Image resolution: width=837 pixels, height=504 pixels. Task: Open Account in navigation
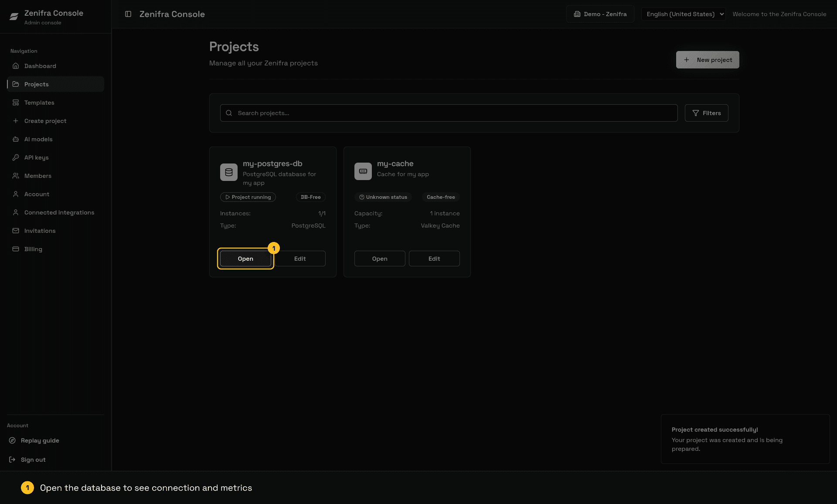(55, 194)
